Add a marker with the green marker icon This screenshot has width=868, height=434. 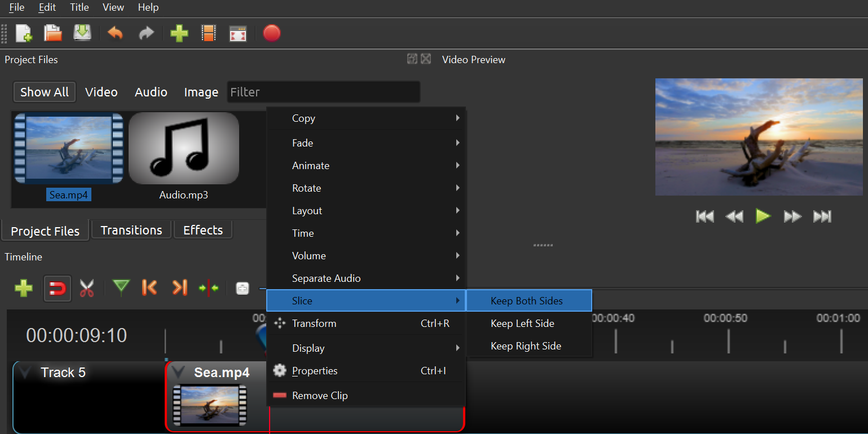pyautogui.click(x=121, y=288)
